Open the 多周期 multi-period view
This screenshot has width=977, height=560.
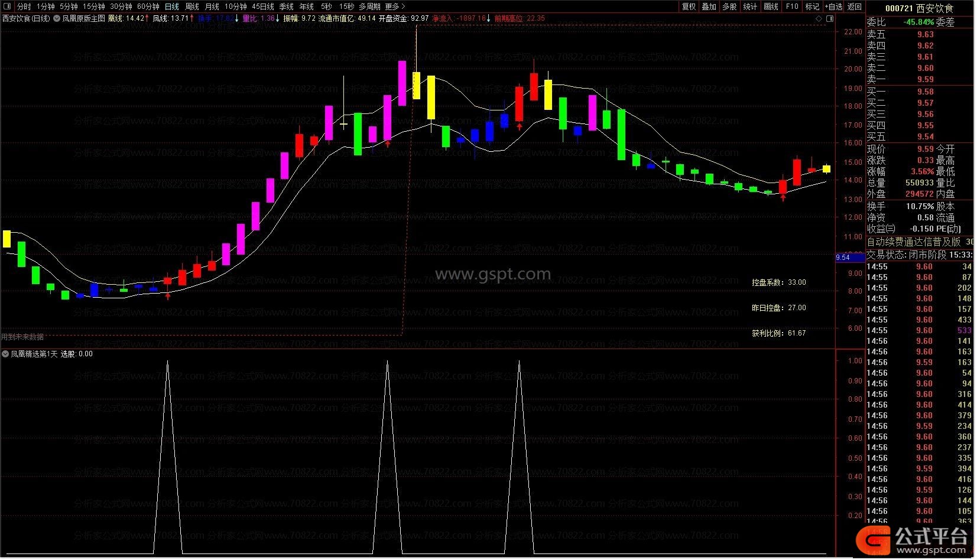point(369,6)
